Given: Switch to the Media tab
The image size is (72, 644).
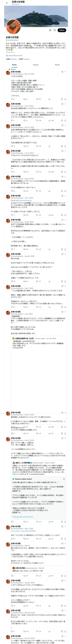Looking at the screenshot, I should point(57,65).
